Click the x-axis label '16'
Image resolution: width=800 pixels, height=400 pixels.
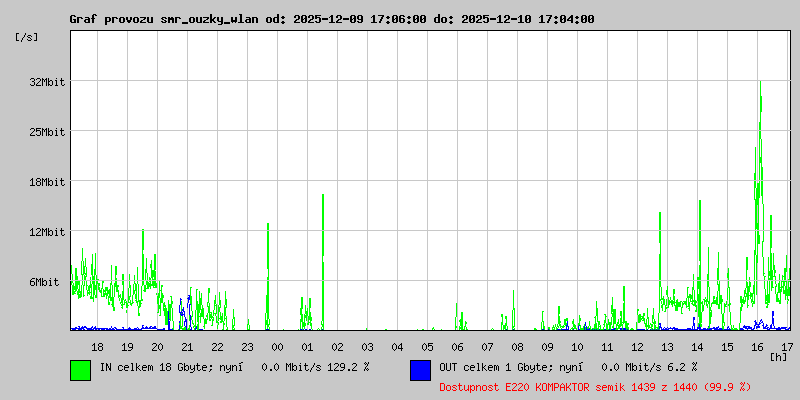[x=758, y=347]
